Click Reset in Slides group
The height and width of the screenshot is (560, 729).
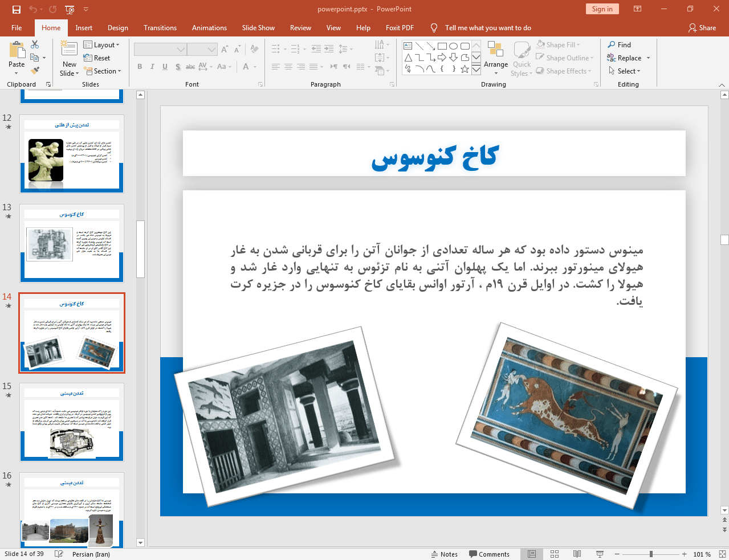97,58
